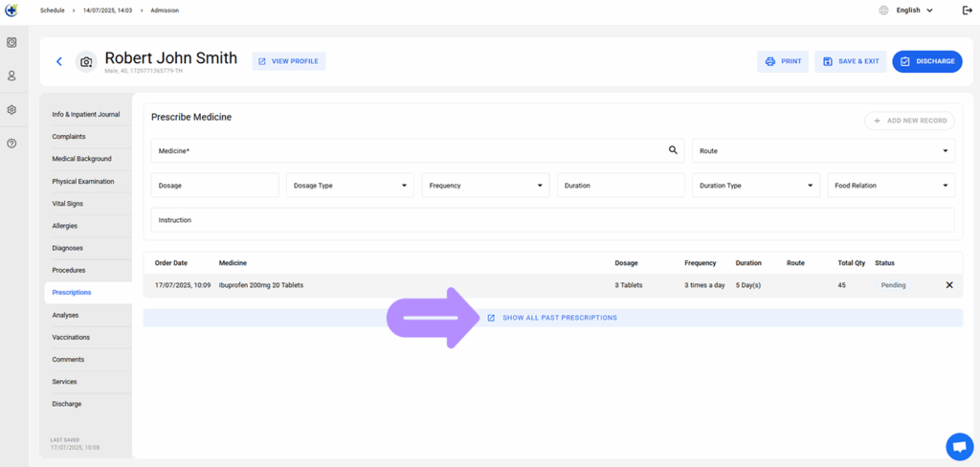This screenshot has width=980, height=467.
Task: Expand the Route dropdown
Action: pos(823,150)
